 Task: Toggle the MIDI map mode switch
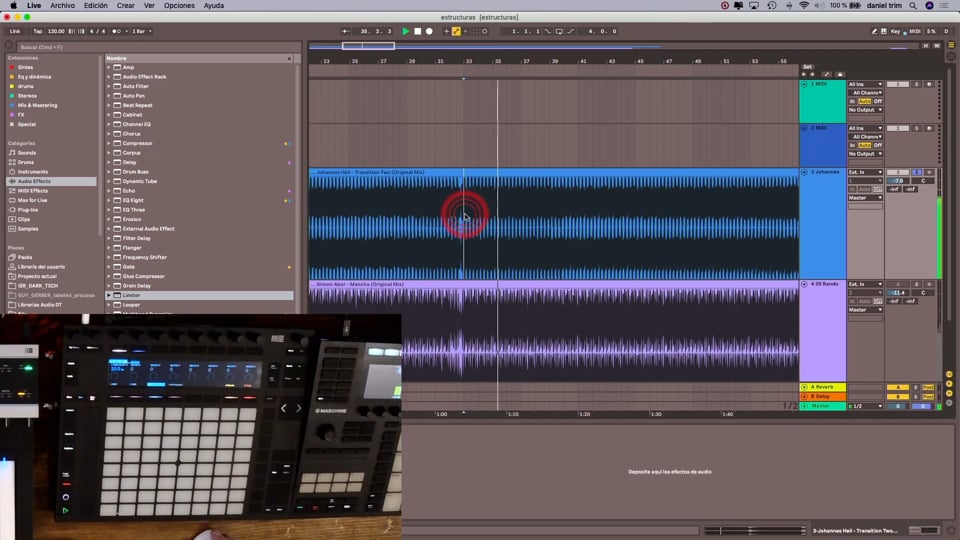coord(915,31)
